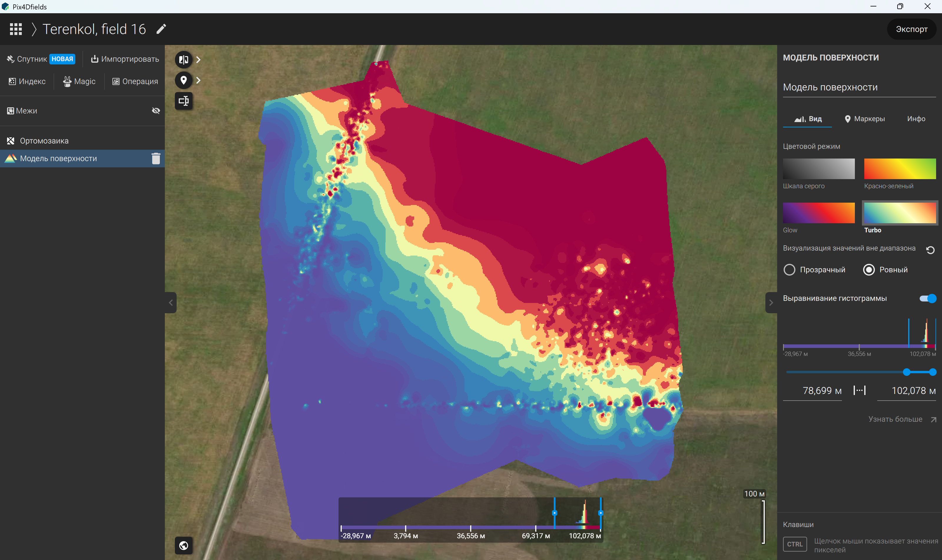
Task: Click the range link icon between values
Action: [x=859, y=390]
